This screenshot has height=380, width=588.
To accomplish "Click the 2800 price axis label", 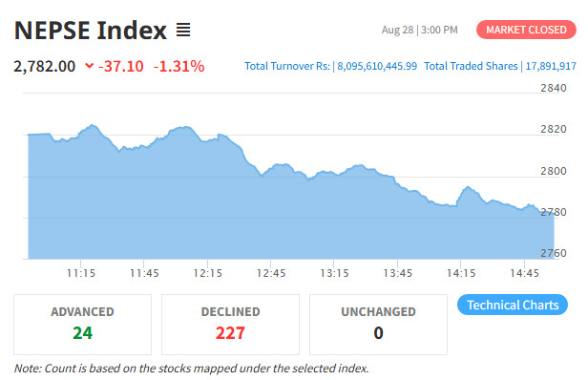I will pyautogui.click(x=553, y=171).
